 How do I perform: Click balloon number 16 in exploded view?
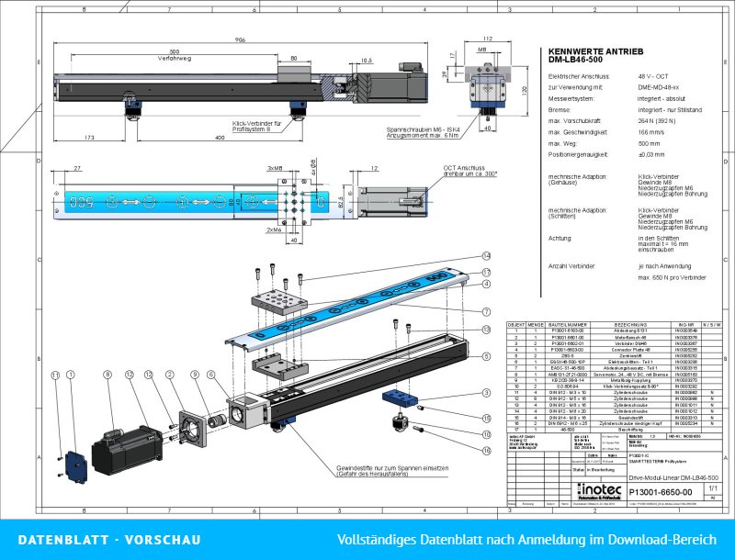pos(486,451)
